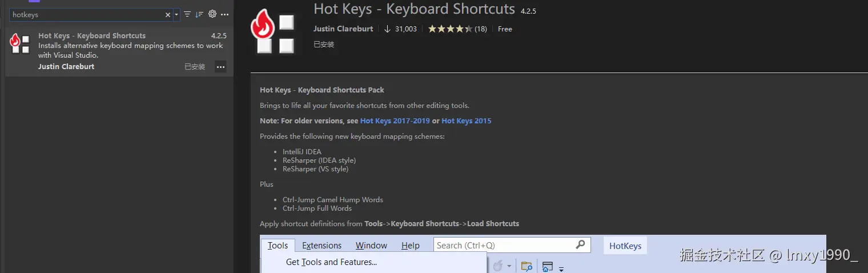Screen dimensions: 868x273
Task: Open dropdown arrow beside flame toolbar icon
Action: click(509, 267)
